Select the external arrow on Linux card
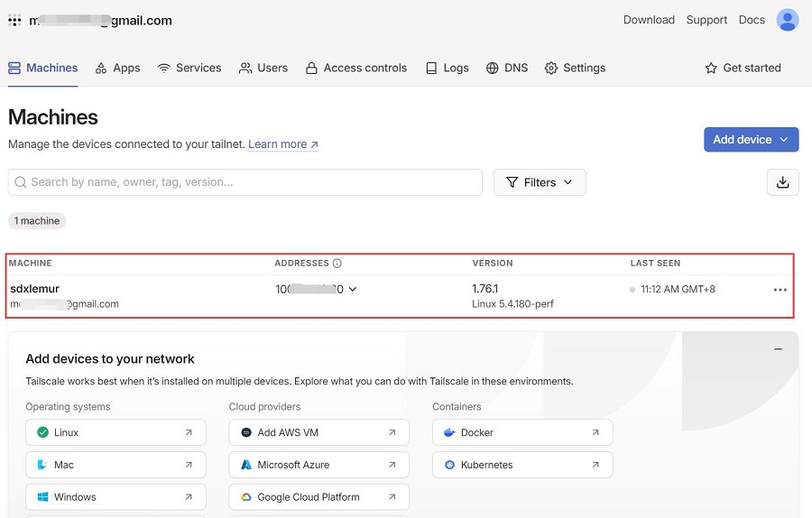Viewport: 812px width, 518px height. pyautogui.click(x=189, y=432)
